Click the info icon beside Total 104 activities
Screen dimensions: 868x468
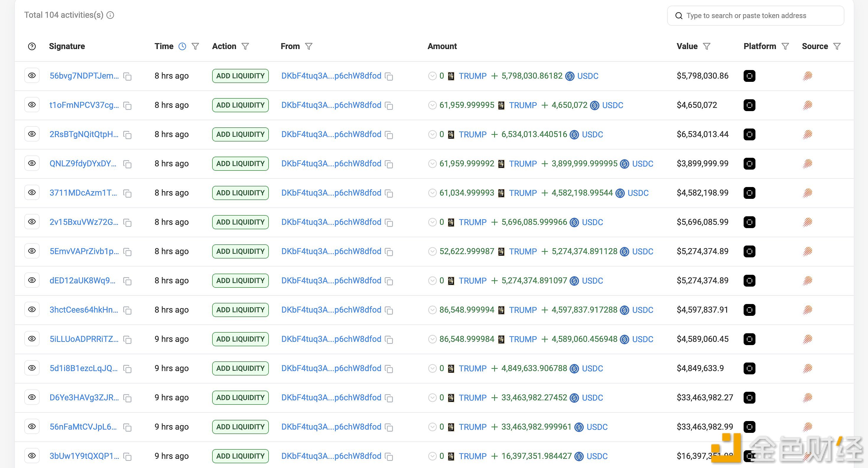(x=110, y=15)
